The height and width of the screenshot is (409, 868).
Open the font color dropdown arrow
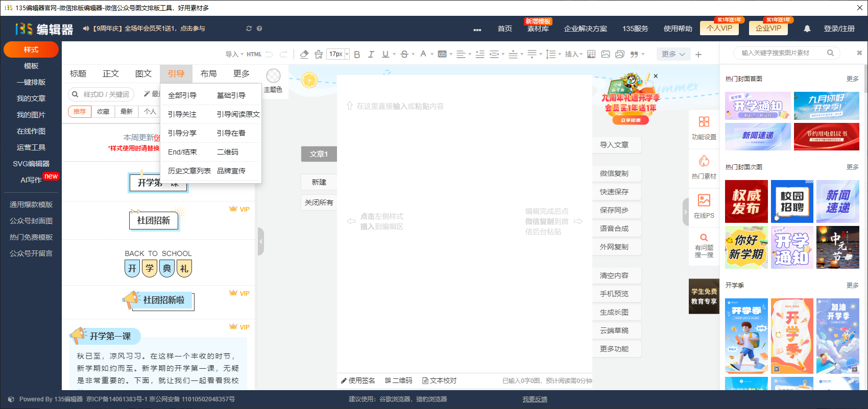pos(432,54)
